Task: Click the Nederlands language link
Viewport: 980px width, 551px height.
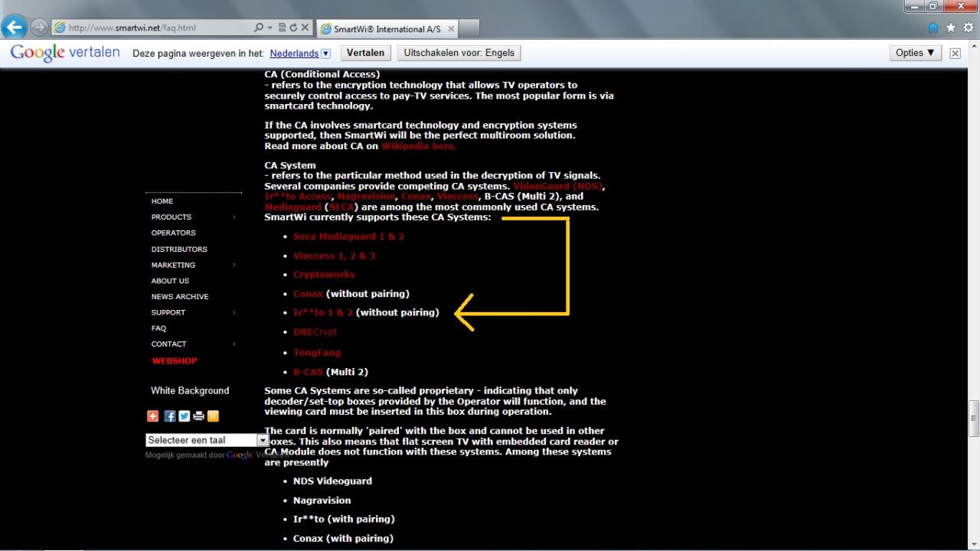Action: [295, 54]
